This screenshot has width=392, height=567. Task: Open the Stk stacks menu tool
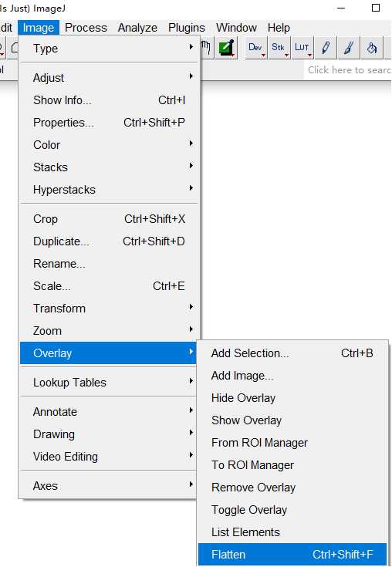pos(279,47)
